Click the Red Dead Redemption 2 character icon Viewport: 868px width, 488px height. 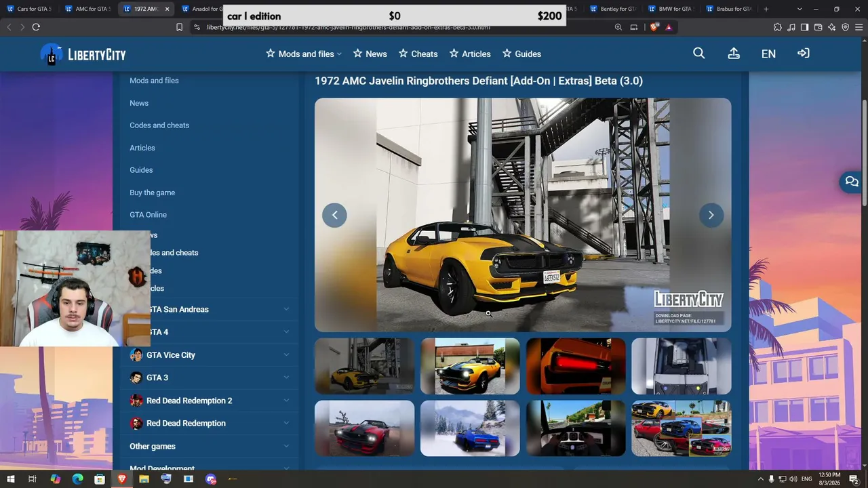tap(136, 401)
